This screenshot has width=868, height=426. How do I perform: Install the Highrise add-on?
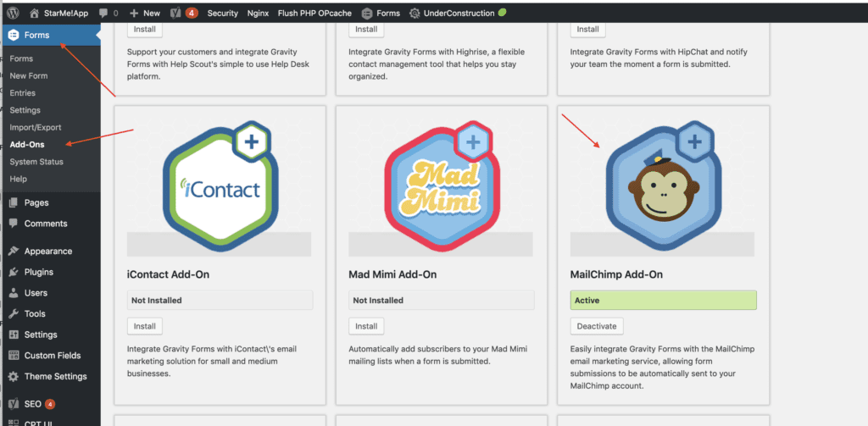point(366,29)
